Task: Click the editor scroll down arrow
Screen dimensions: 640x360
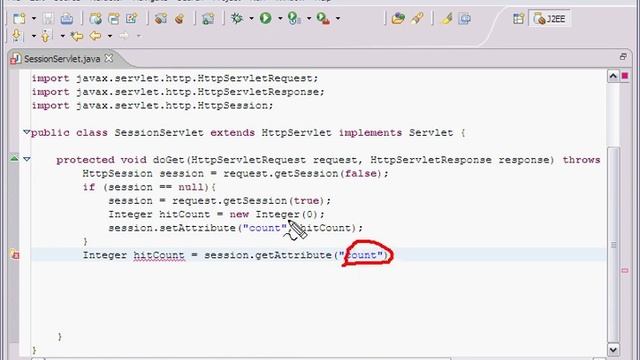Action: pyautogui.click(x=613, y=349)
